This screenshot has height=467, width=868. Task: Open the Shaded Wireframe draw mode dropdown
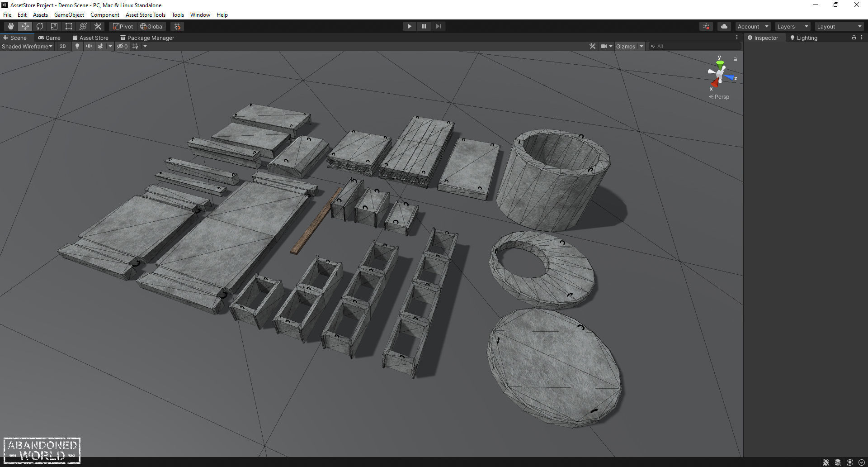pyautogui.click(x=27, y=46)
